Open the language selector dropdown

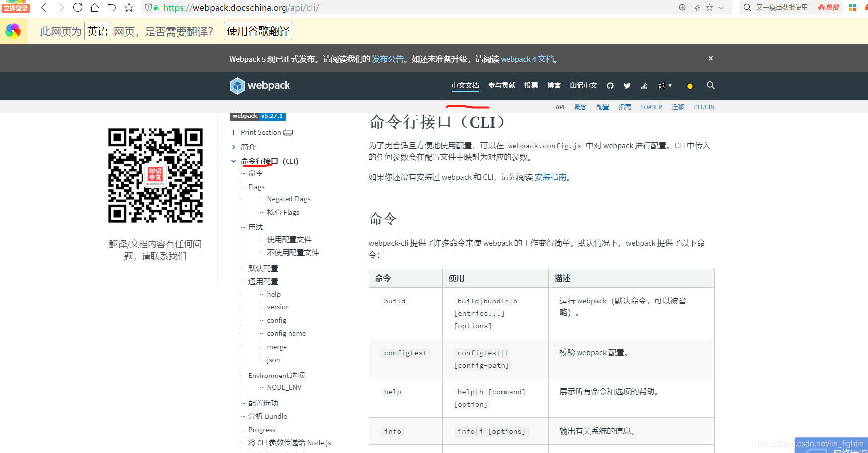point(664,85)
